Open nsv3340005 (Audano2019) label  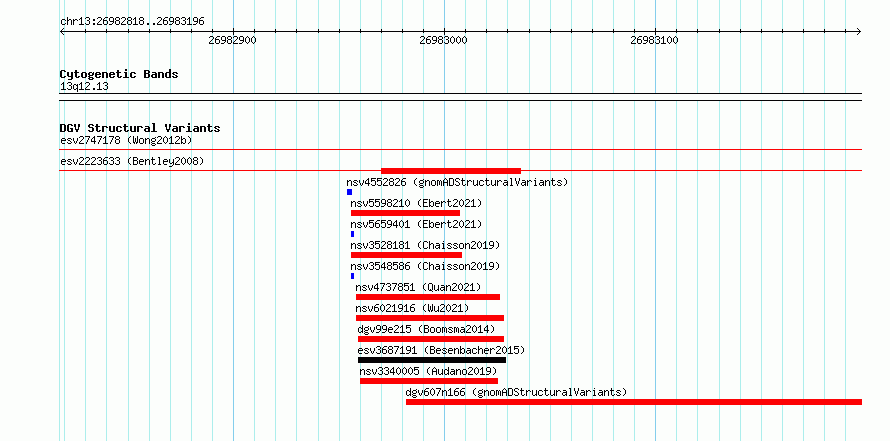pyautogui.click(x=429, y=371)
